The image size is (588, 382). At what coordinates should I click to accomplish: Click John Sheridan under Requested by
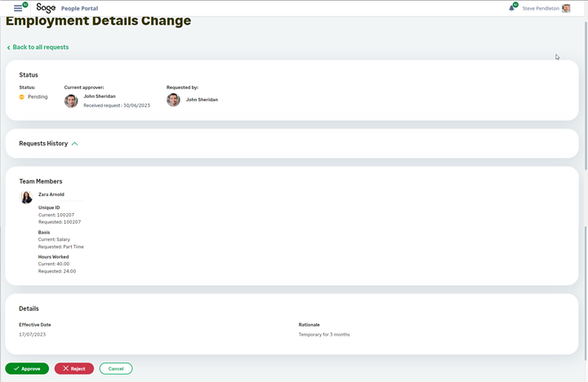(202, 100)
